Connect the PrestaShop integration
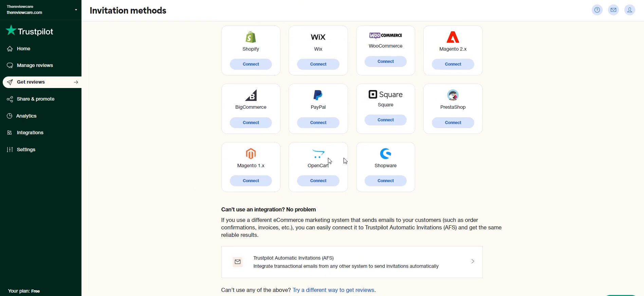Screen dimensions: 644x296 tap(453, 123)
